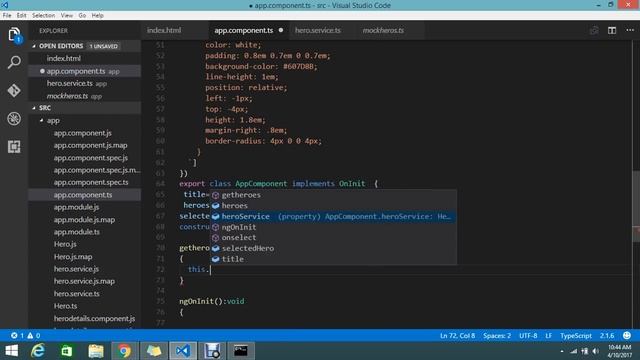Open File Explorer from the taskbar
640x360 pixels.
[x=96, y=351]
